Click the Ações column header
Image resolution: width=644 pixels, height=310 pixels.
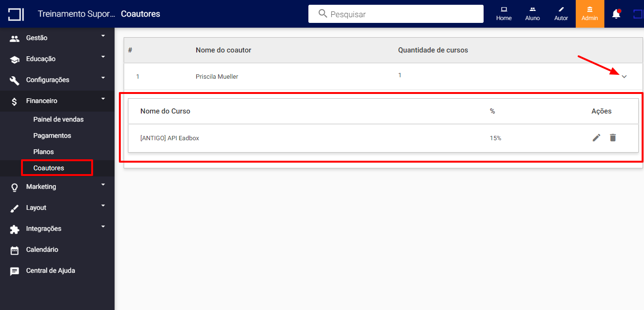602,111
